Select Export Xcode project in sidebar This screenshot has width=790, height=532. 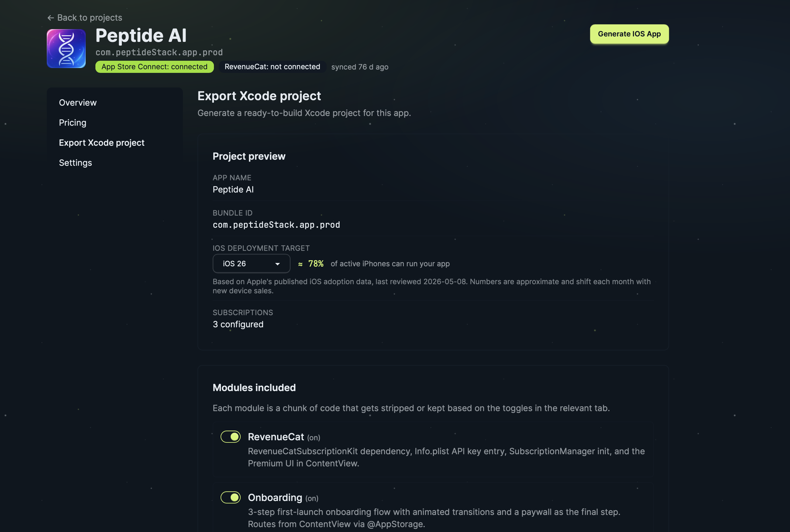[101, 142]
